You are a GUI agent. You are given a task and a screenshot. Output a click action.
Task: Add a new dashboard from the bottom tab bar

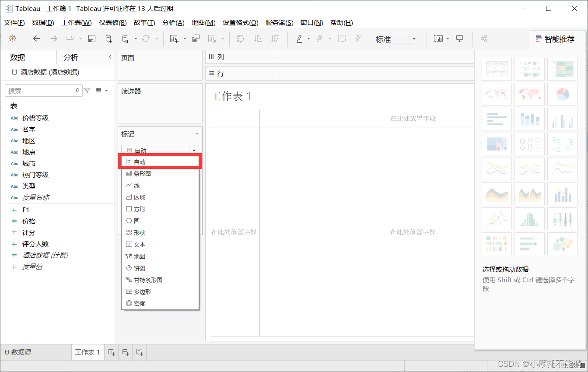(126, 352)
